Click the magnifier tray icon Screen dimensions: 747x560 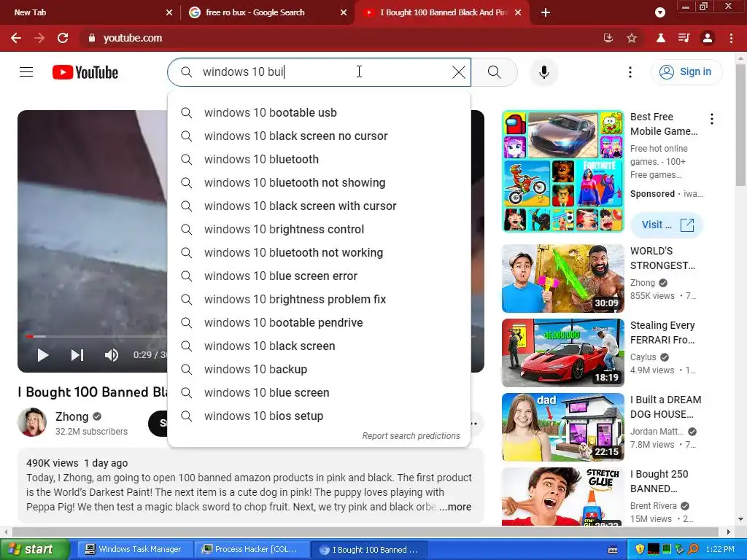pyautogui.click(x=693, y=550)
